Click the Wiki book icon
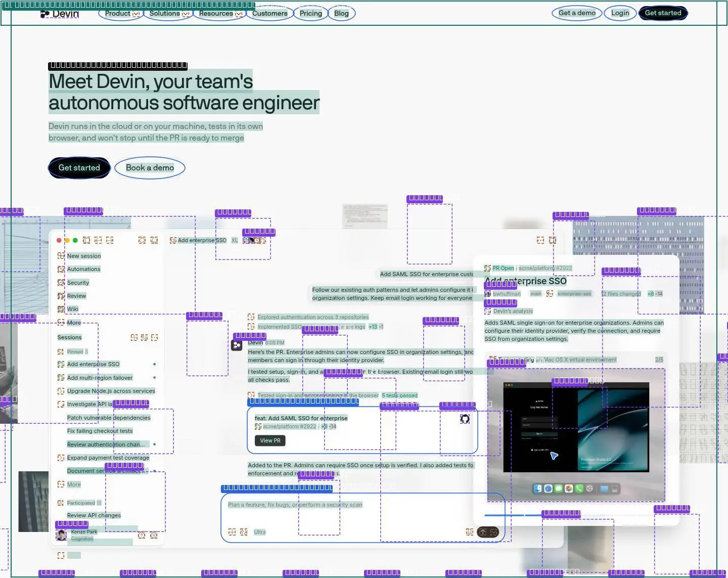 coord(61,309)
